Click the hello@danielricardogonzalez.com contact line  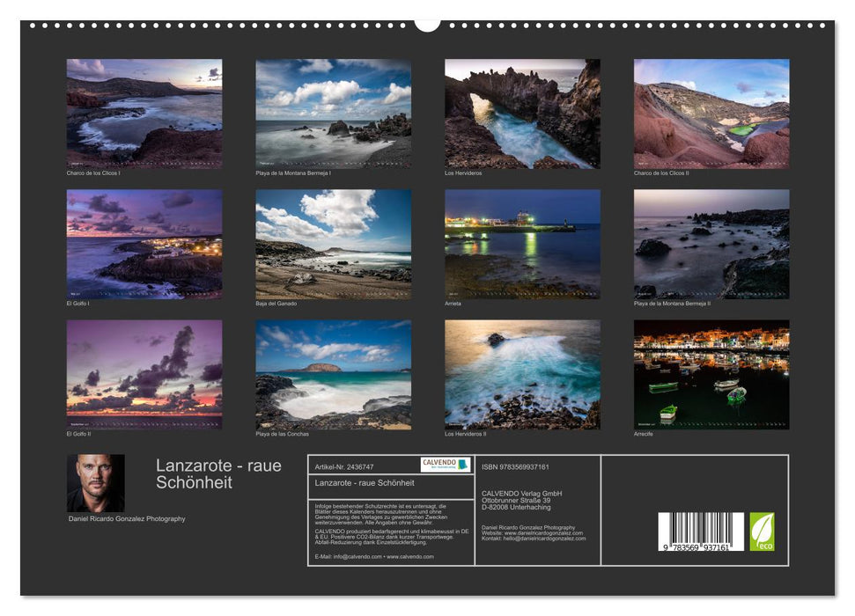click(x=534, y=539)
